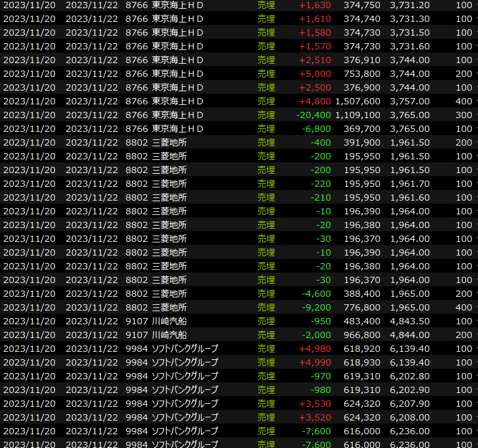
Task: Click the 1,507,600 amount cell
Action: pos(357,101)
